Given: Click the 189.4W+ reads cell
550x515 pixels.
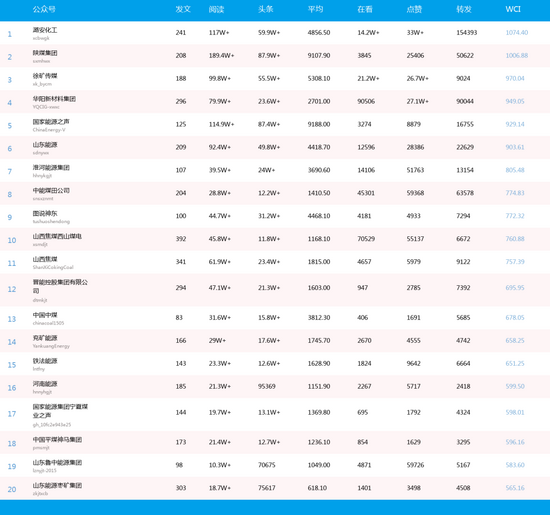Looking at the screenshot, I should click(221, 55).
